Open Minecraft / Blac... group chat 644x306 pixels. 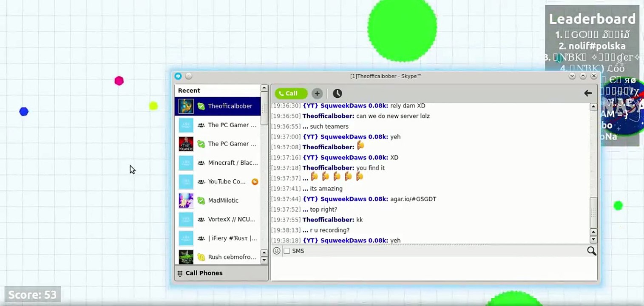tap(218, 163)
